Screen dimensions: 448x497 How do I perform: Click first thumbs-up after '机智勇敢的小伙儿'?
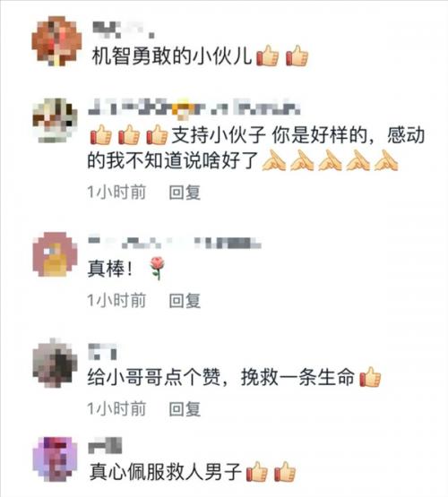(268, 56)
